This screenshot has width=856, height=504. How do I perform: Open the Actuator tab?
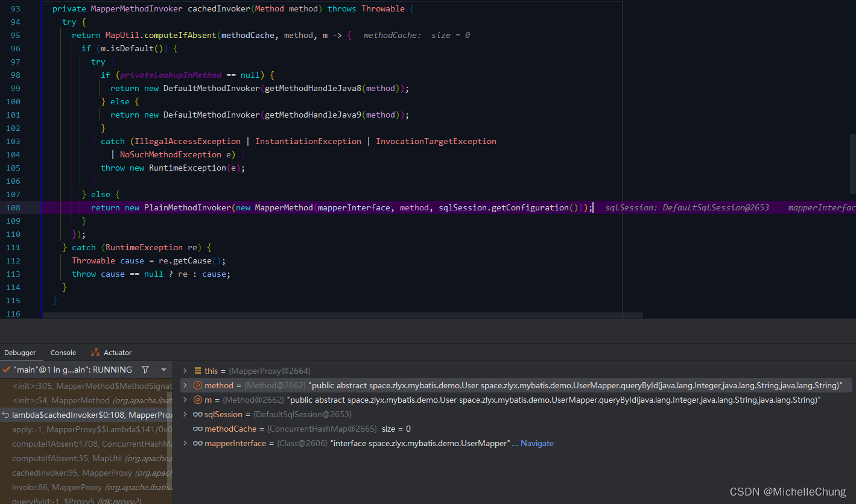118,353
